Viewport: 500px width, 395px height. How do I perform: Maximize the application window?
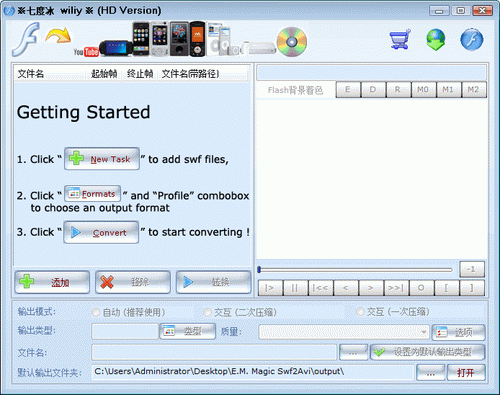460,11
